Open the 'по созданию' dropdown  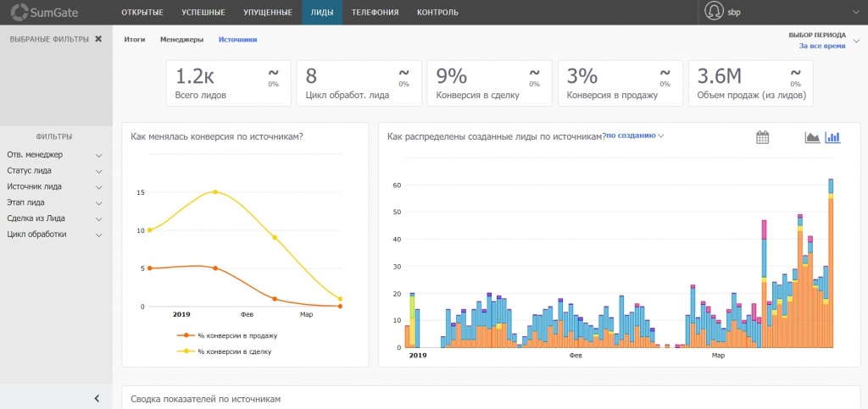click(634, 135)
